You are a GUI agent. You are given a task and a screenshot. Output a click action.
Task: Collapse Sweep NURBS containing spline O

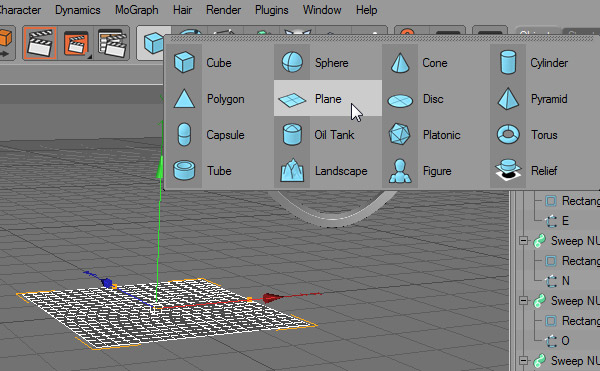coord(523,301)
